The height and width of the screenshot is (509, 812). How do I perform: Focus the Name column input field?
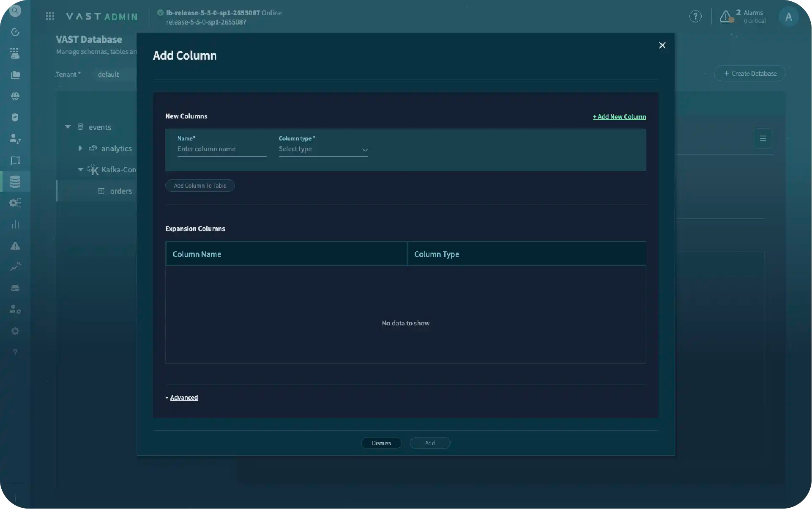point(222,149)
